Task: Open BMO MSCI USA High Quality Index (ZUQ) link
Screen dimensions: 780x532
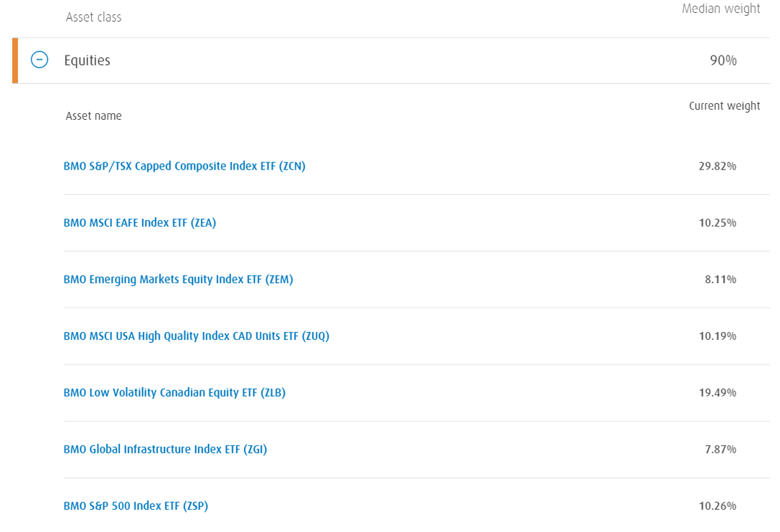Action: pyautogui.click(x=196, y=336)
